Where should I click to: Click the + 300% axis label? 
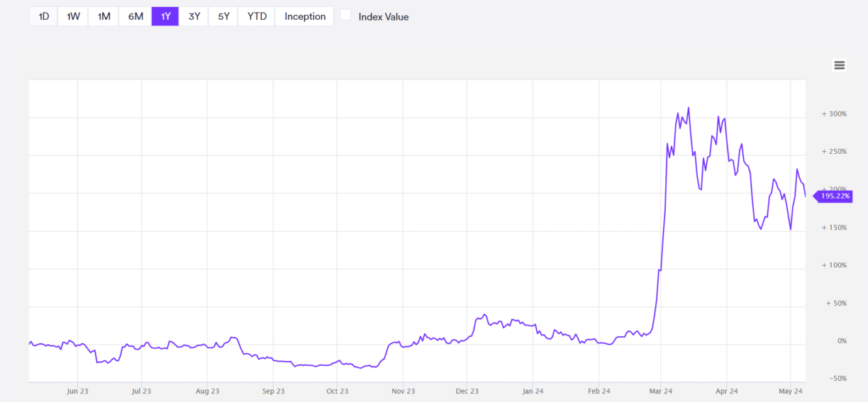point(834,113)
